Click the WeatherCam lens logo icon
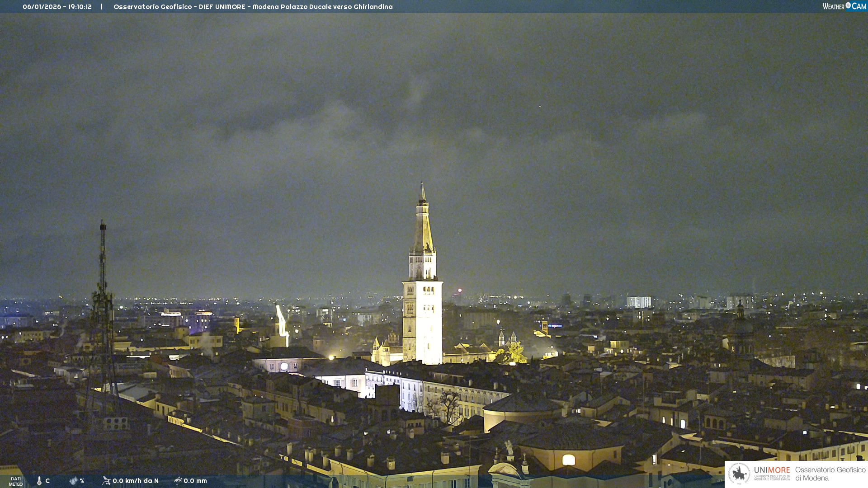 pyautogui.click(x=848, y=5)
